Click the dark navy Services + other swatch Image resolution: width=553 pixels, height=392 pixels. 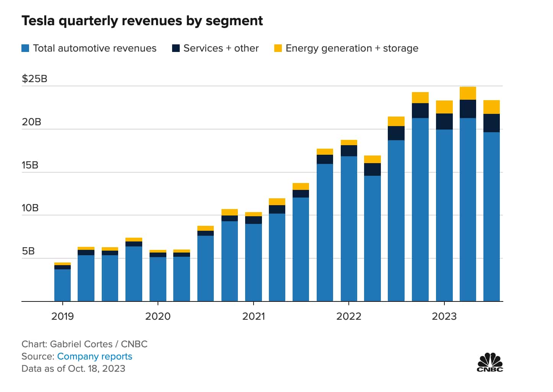coord(176,48)
